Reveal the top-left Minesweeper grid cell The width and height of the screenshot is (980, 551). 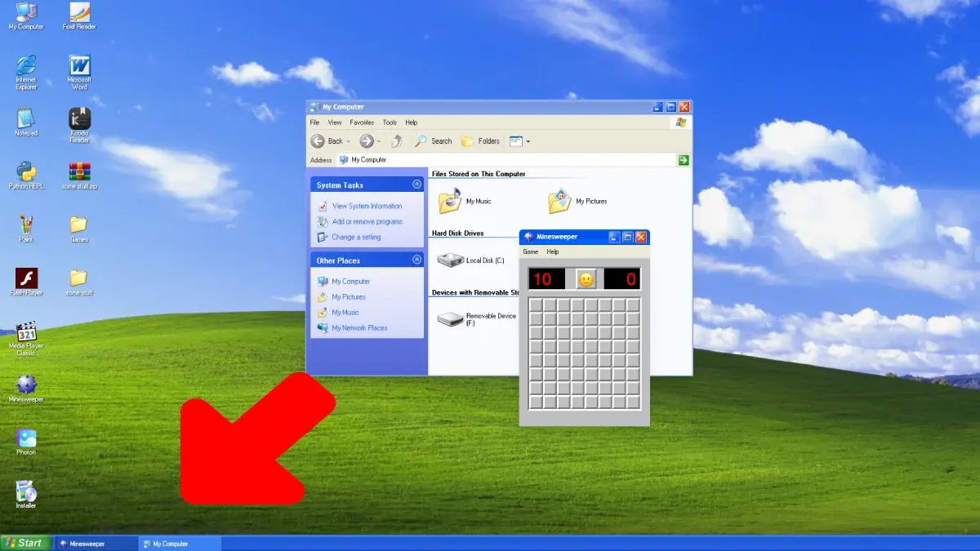point(537,305)
